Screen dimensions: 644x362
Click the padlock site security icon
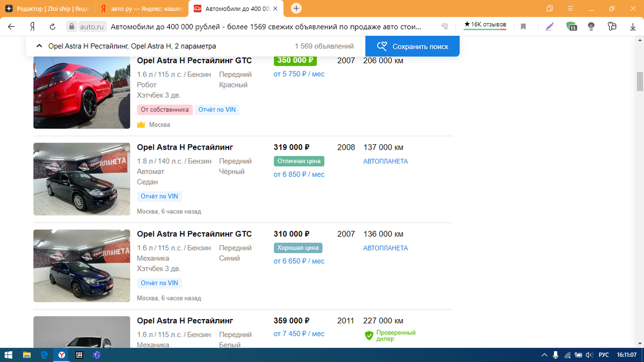click(x=71, y=26)
